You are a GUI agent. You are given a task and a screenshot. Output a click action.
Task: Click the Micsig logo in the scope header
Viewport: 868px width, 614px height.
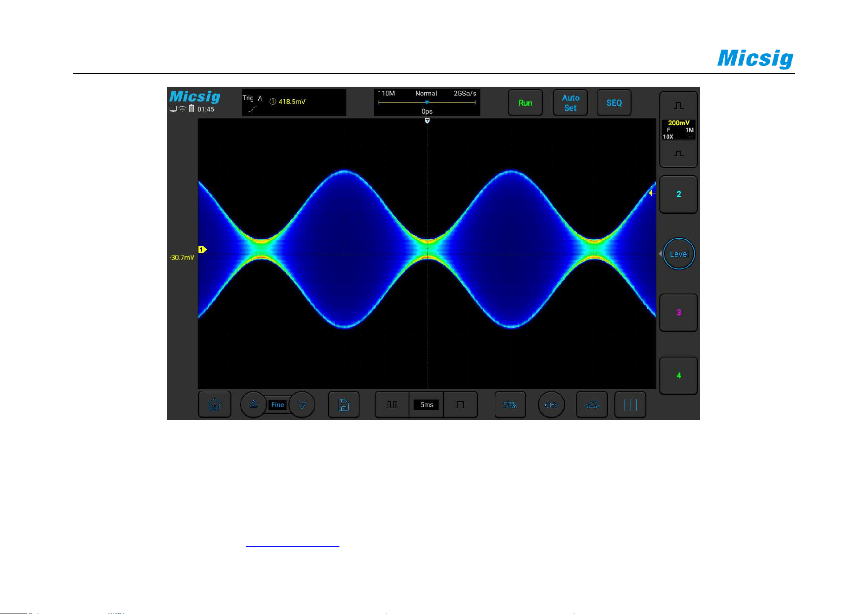point(195,96)
